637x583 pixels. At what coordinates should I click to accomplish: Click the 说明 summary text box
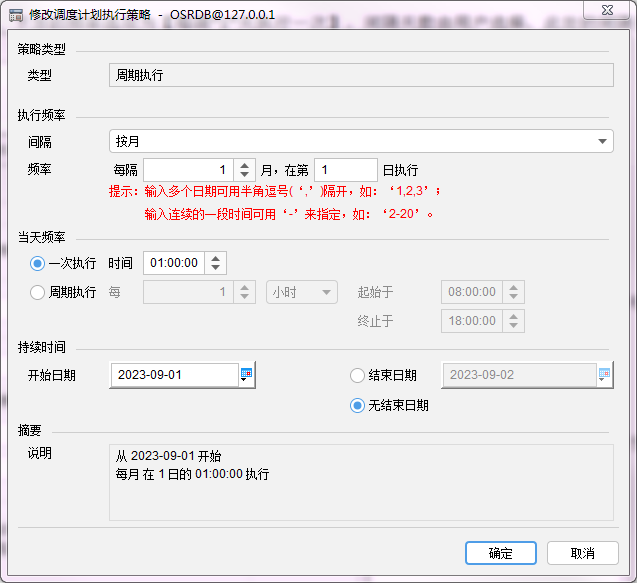tap(361, 482)
